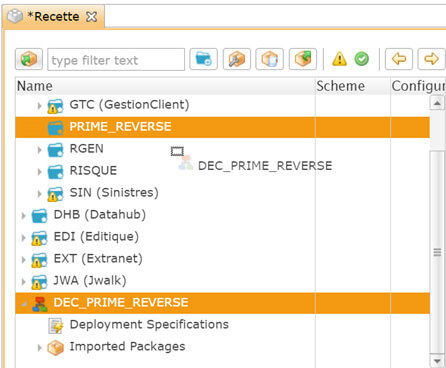Viewport: 446px width, 368px height.
Task: Focus the type filter text field
Action: tap(116, 60)
